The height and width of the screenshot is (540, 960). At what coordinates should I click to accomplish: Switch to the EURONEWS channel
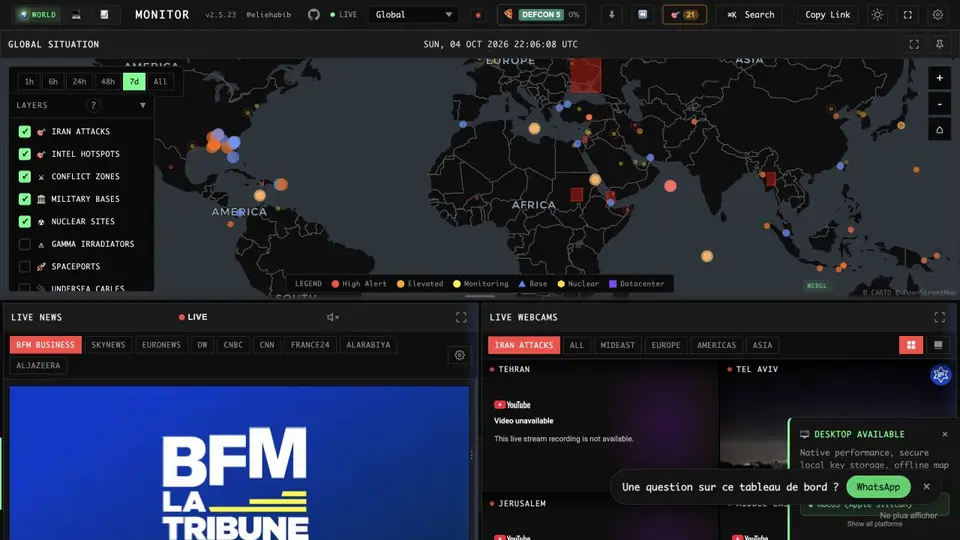(x=162, y=345)
